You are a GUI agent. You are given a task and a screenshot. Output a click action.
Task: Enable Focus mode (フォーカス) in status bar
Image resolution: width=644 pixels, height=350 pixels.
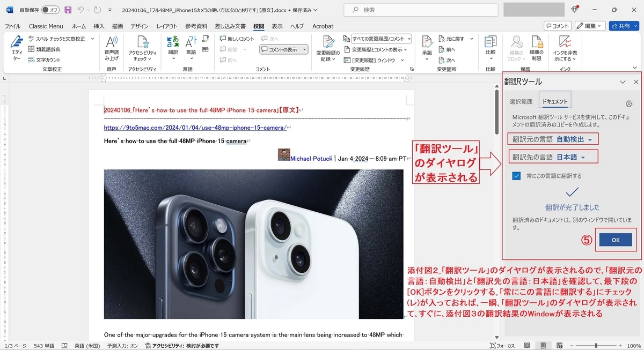pos(503,346)
